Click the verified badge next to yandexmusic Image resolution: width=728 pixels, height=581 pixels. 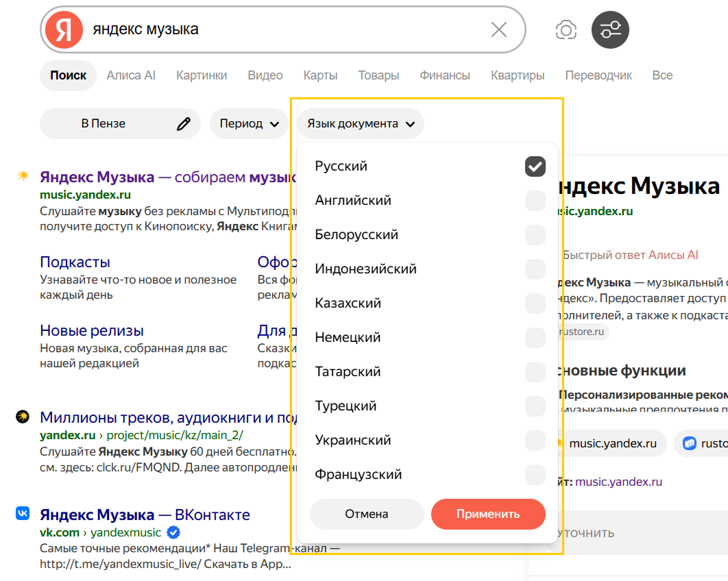[173, 532]
